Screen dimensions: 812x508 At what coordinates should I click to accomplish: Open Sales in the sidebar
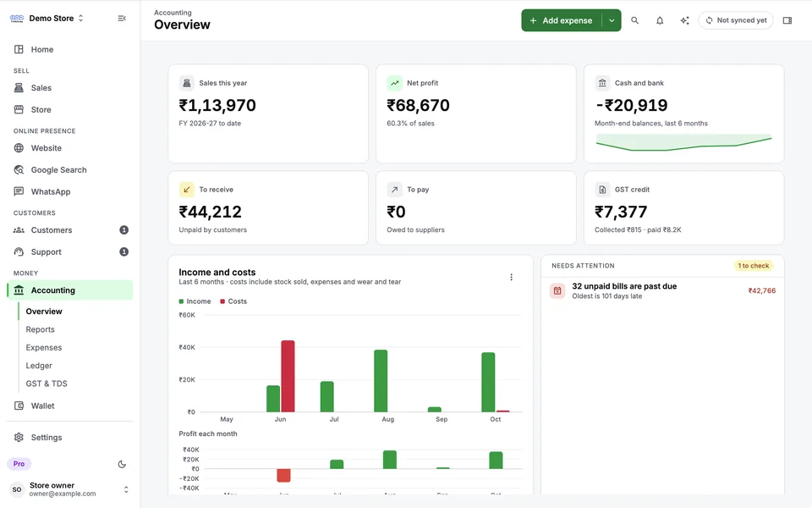[x=70, y=87]
